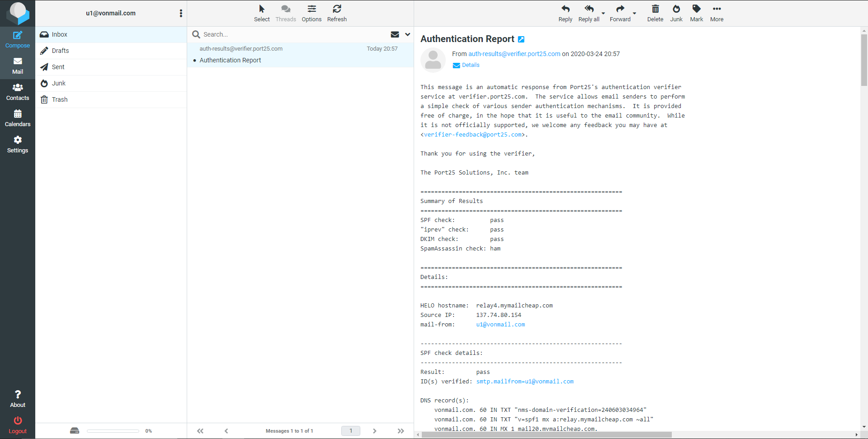Go to the first page of messages
Image resolution: width=868 pixels, height=439 pixels.
pyautogui.click(x=200, y=431)
